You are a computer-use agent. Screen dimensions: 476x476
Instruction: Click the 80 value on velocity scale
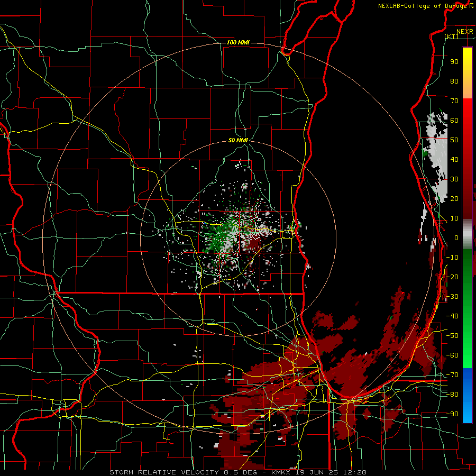coord(454,81)
